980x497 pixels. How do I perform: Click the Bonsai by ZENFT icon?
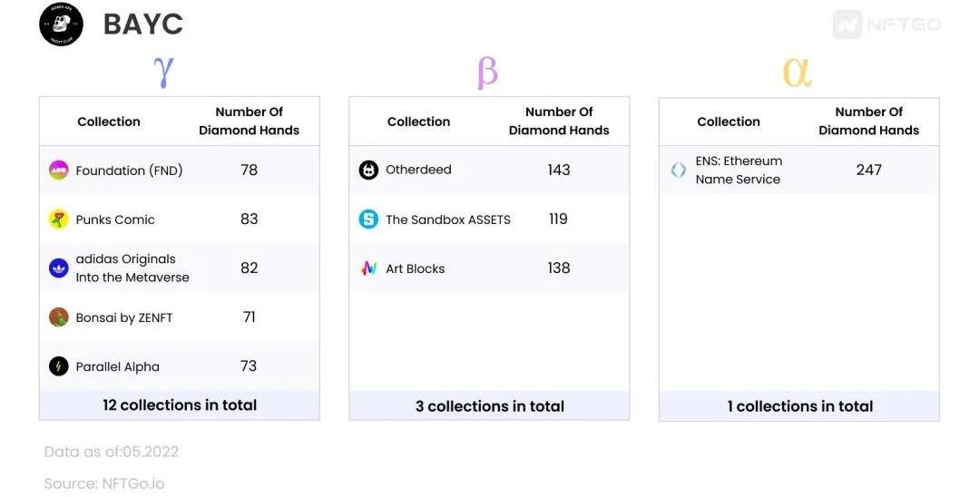click(x=59, y=317)
